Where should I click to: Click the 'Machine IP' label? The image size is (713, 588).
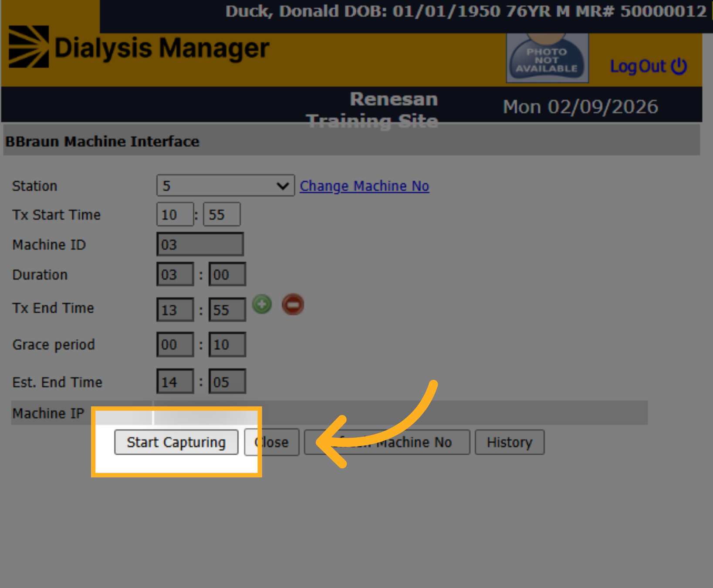click(48, 413)
